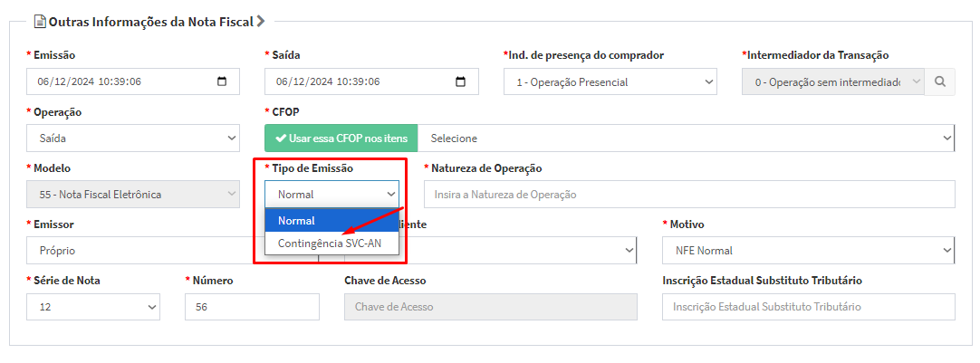This screenshot has height=363, width=980.
Task: Click the search magnifier icon beside Intermediador
Action: point(940,81)
